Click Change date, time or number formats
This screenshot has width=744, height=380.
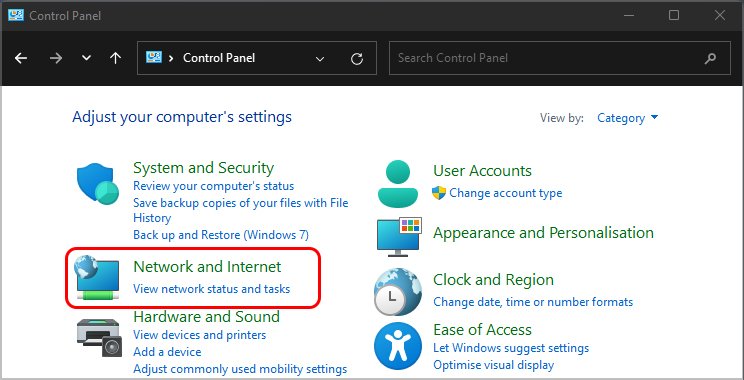533,302
